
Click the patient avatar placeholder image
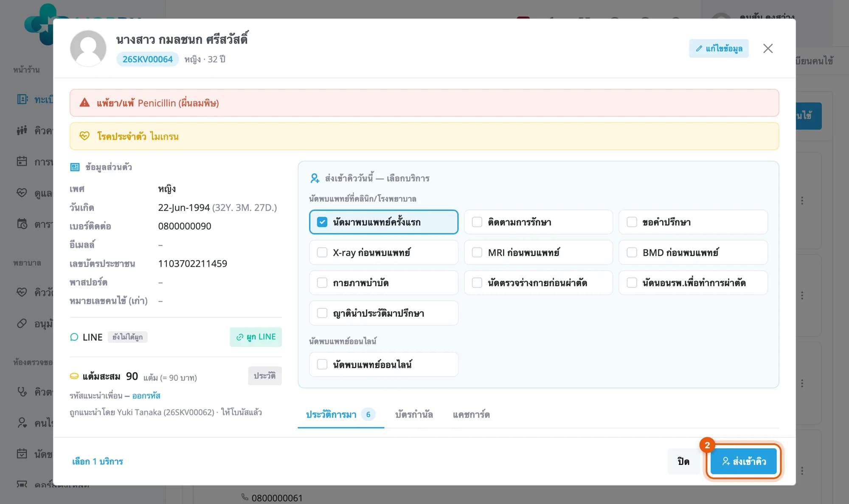click(x=88, y=48)
